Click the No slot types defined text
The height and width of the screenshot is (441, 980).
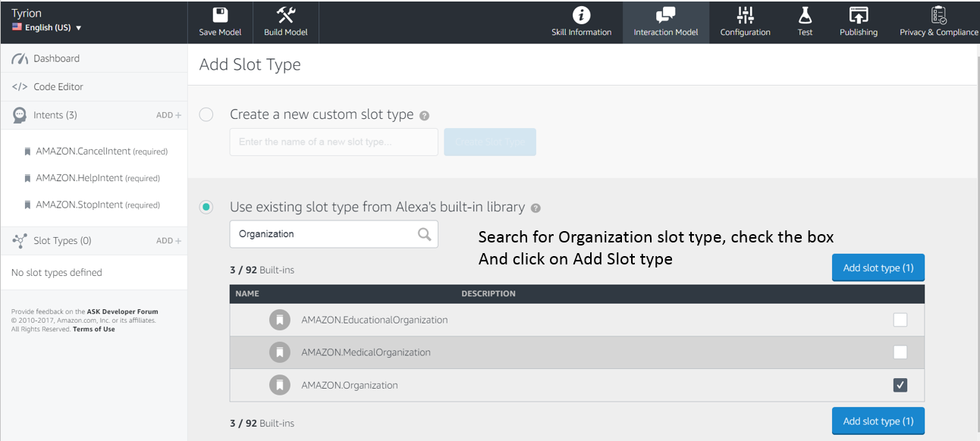pos(57,273)
